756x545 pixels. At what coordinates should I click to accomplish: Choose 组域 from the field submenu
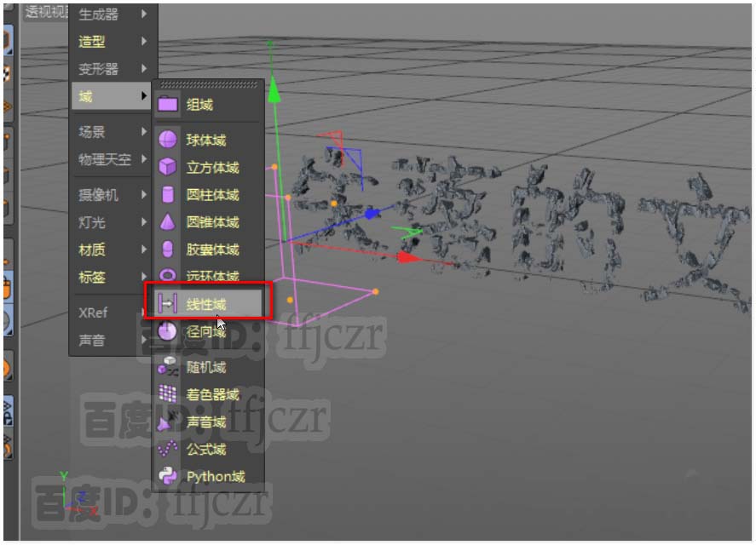[x=208, y=104]
